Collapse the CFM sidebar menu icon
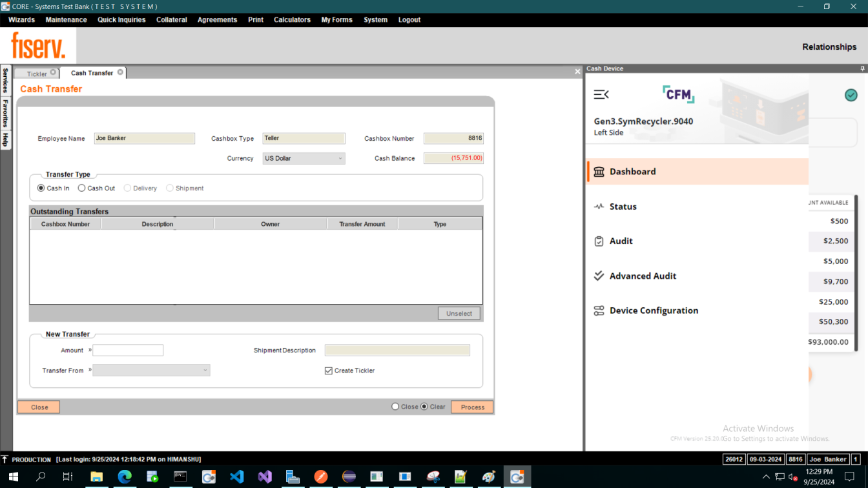 tap(601, 95)
